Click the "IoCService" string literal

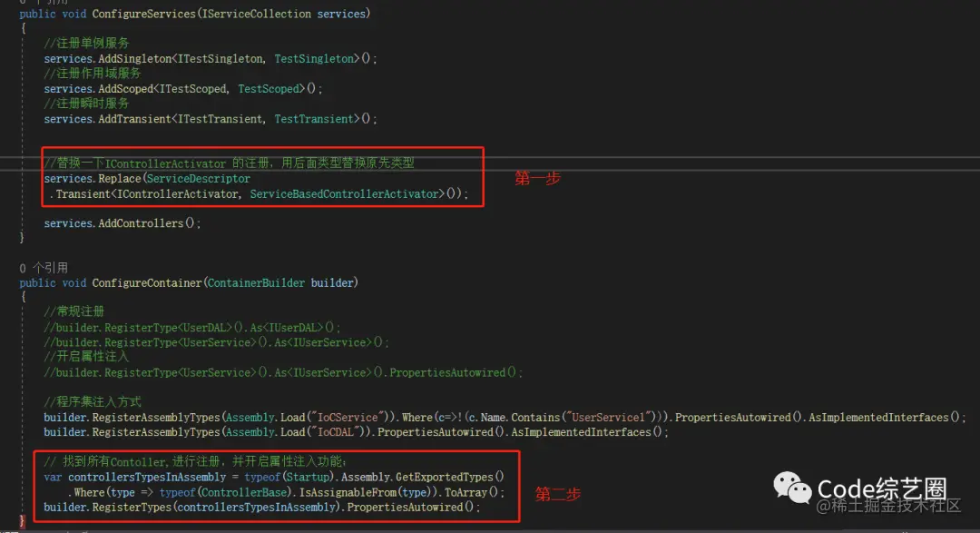(348, 418)
